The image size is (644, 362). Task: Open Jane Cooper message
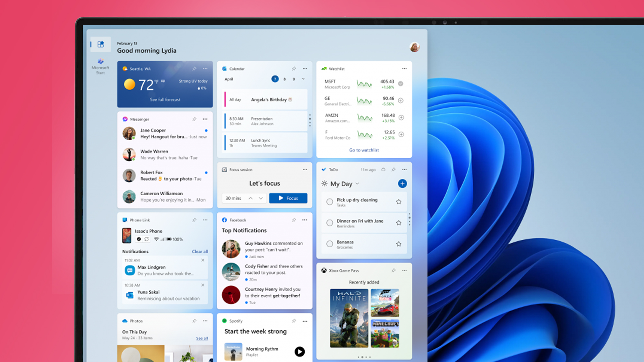coord(165,134)
